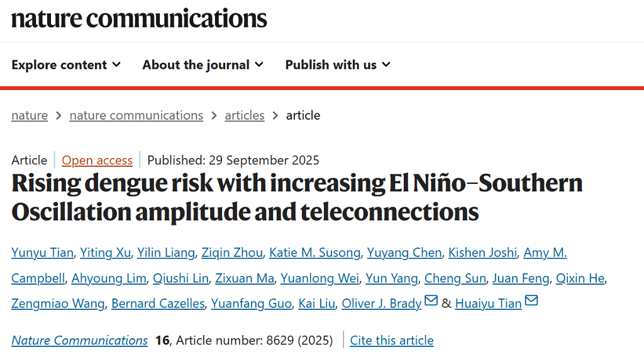Click author Zengmiao Wang
The height and width of the screenshot is (364, 644).
(58, 304)
